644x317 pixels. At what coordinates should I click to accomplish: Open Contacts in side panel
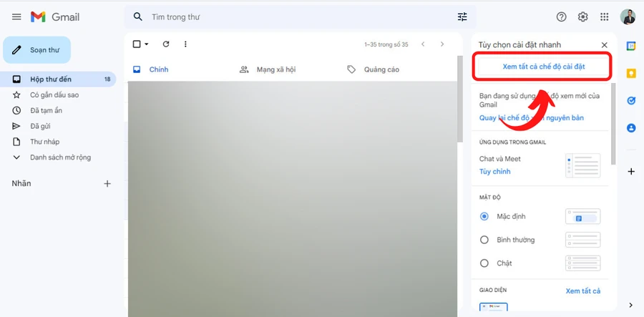coord(631,128)
